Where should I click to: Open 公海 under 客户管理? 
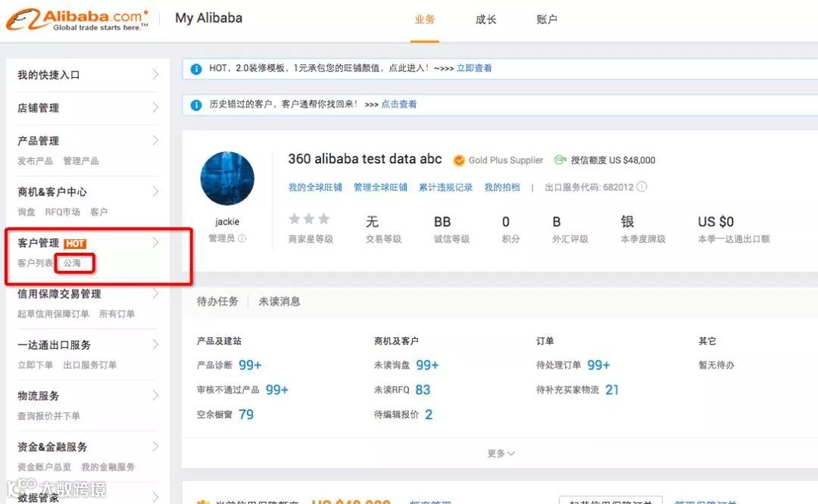pyautogui.click(x=73, y=263)
